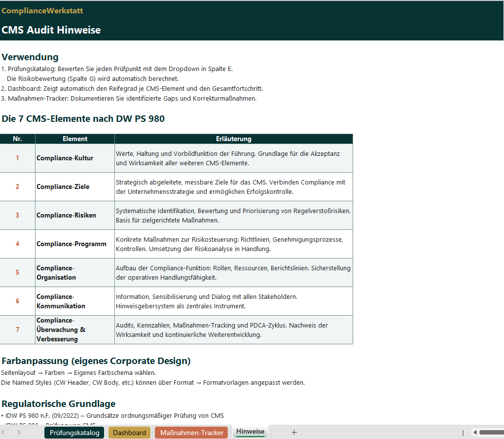The image size is (504, 439).
Task: Select the Hinweise sheet tab
Action: coord(250,432)
